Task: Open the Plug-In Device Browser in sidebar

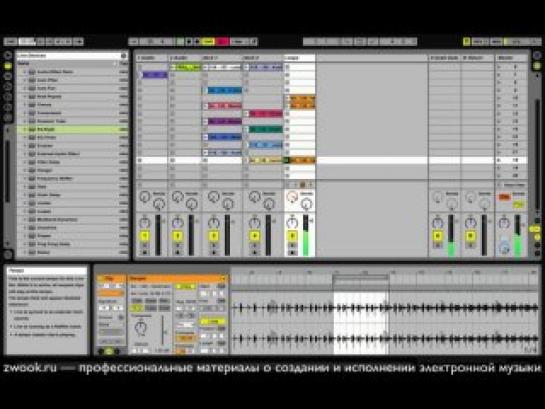Action: pyautogui.click(x=8, y=76)
